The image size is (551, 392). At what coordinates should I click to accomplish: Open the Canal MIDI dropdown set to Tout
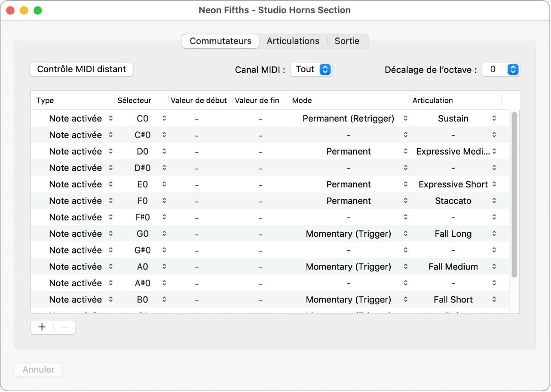pyautogui.click(x=325, y=69)
